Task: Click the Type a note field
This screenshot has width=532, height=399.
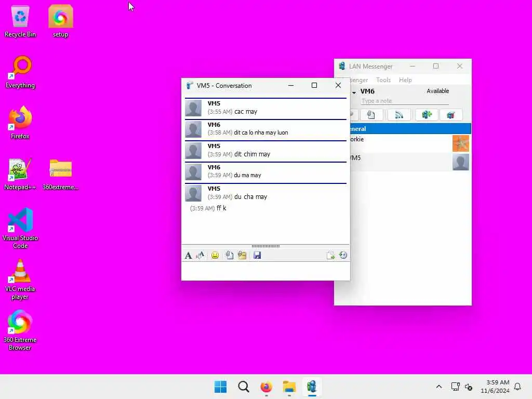Action: click(x=404, y=101)
